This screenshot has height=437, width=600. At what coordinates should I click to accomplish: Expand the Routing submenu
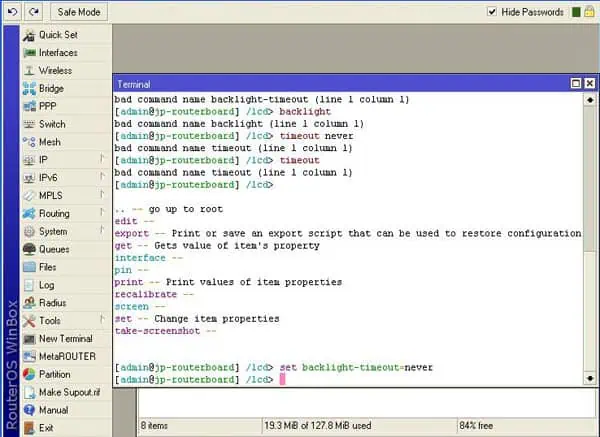(102, 213)
